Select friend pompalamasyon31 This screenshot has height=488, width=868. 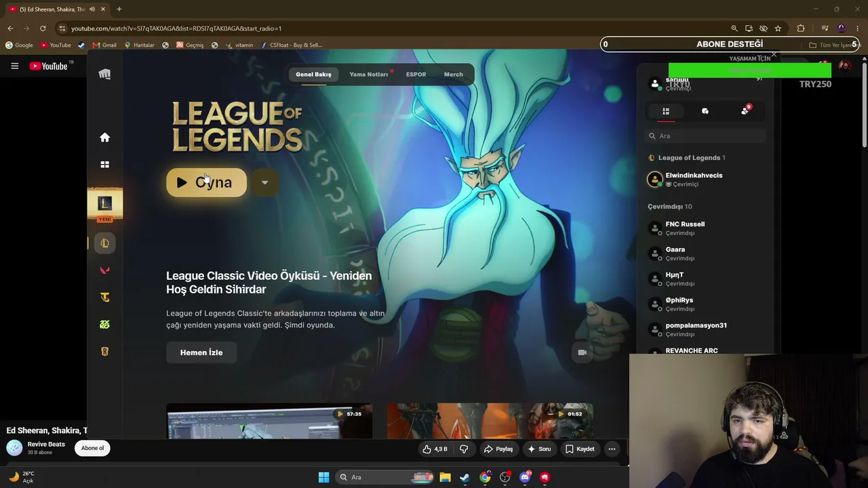(705, 329)
